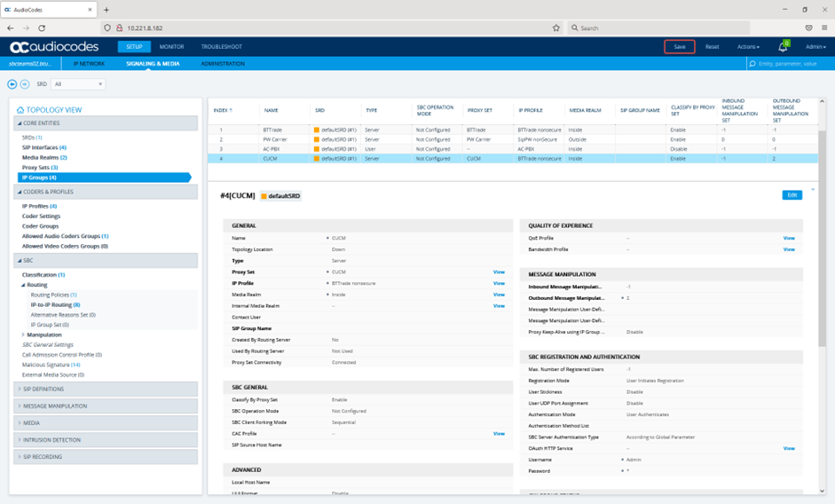Open the browser hamburger menu
The height and width of the screenshot is (504, 835).
[x=824, y=28]
